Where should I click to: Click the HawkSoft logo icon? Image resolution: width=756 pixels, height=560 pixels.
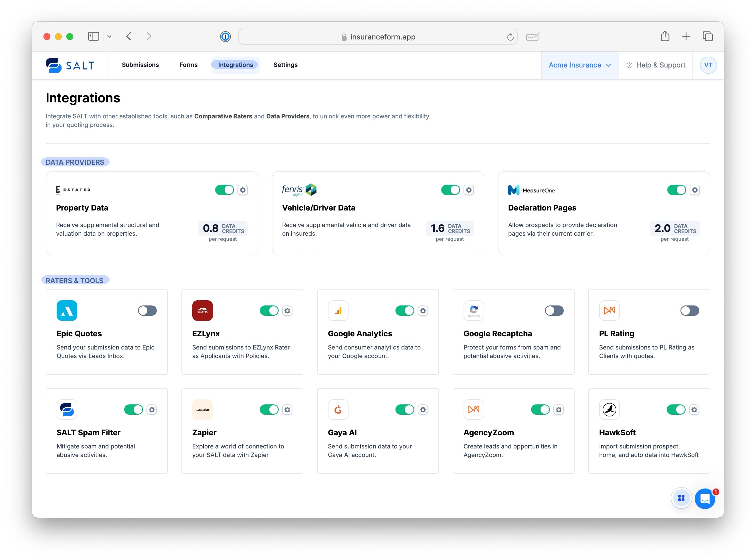609,410
